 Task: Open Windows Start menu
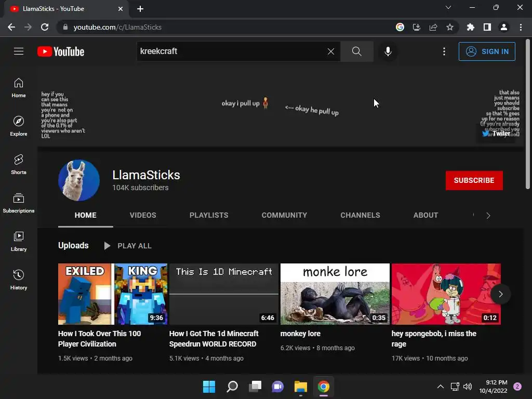click(209, 387)
